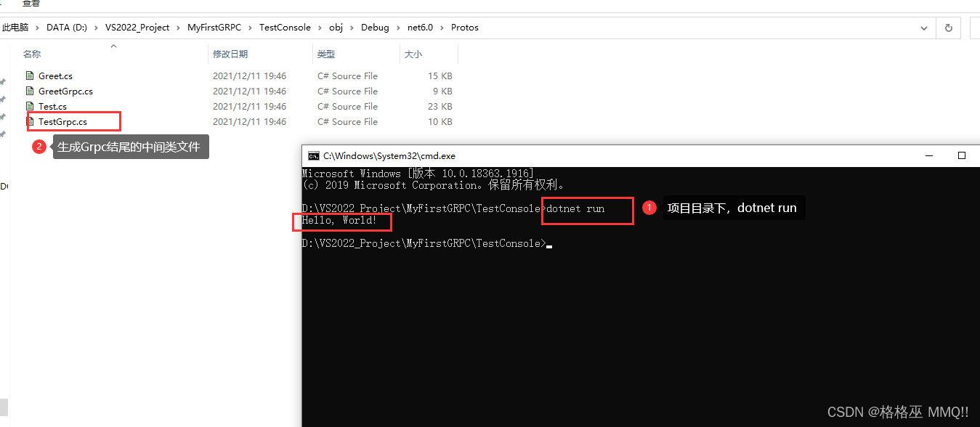This screenshot has width=980, height=427.
Task: Click the 10 KB size value
Action: point(440,121)
